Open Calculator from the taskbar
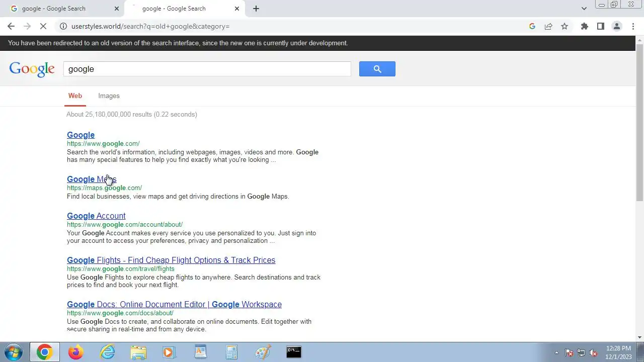644x362 pixels. (231, 352)
